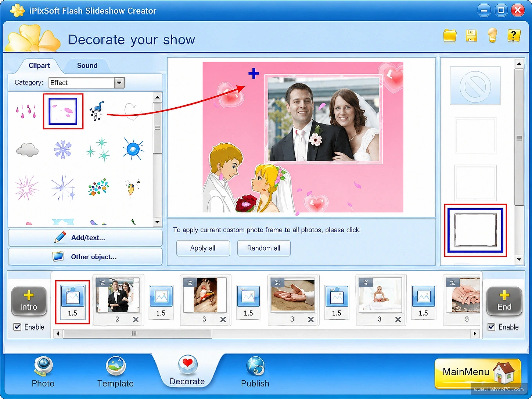The height and width of the screenshot is (399, 532).
Task: Click the Random all button
Action: 264,248
